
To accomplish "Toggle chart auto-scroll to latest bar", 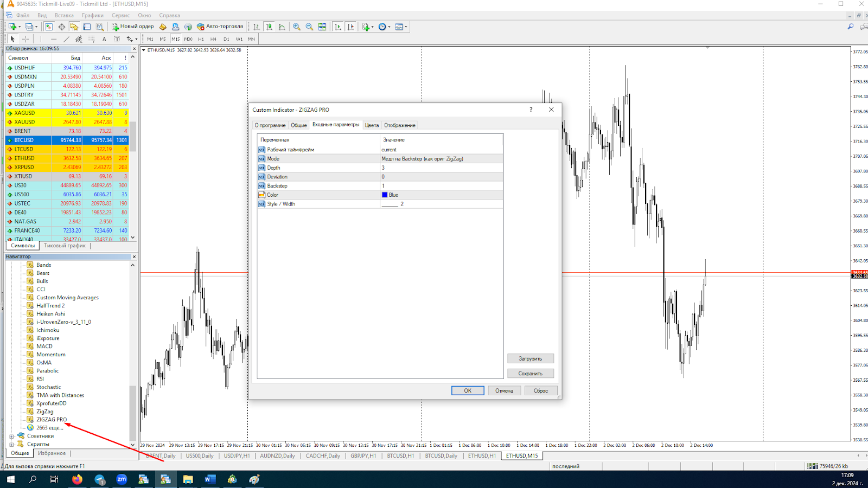I will pos(337,27).
